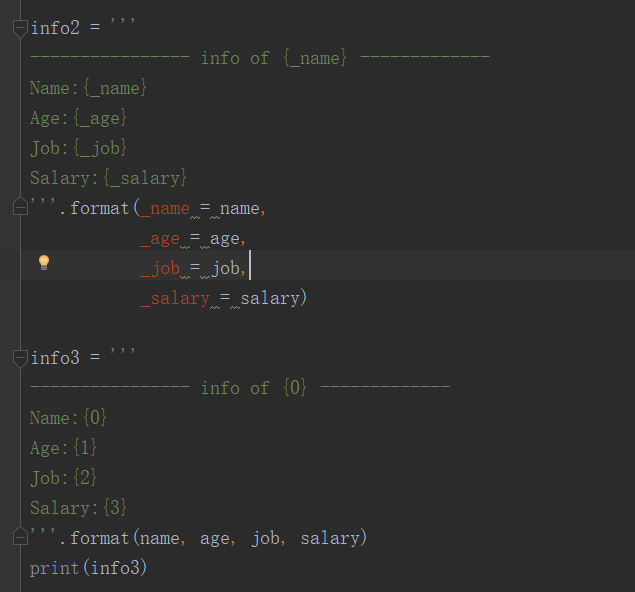Toggle fold marker at info3 format line

pos(20,536)
